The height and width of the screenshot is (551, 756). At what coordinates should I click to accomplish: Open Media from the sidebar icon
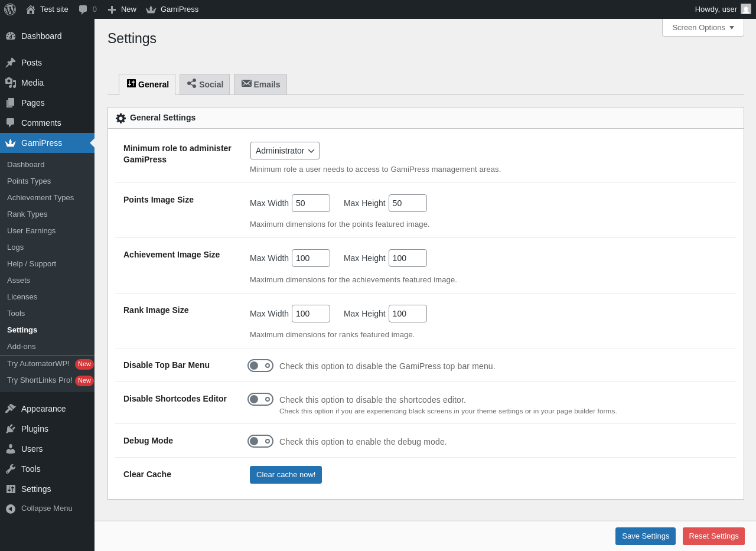pos(11,83)
